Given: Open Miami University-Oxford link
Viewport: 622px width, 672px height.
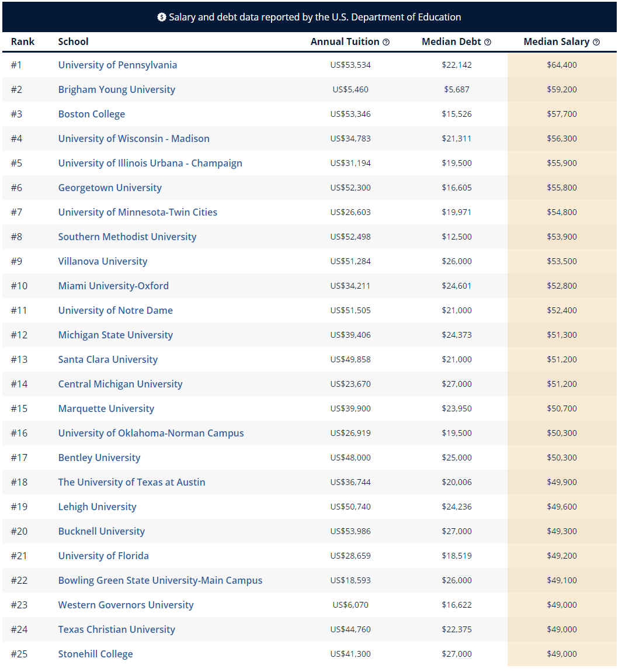Looking at the screenshot, I should tap(113, 286).
